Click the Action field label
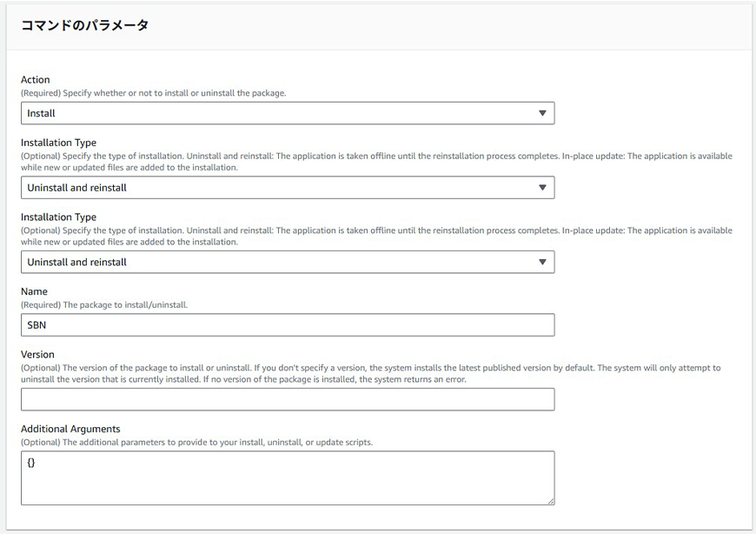 coord(36,80)
